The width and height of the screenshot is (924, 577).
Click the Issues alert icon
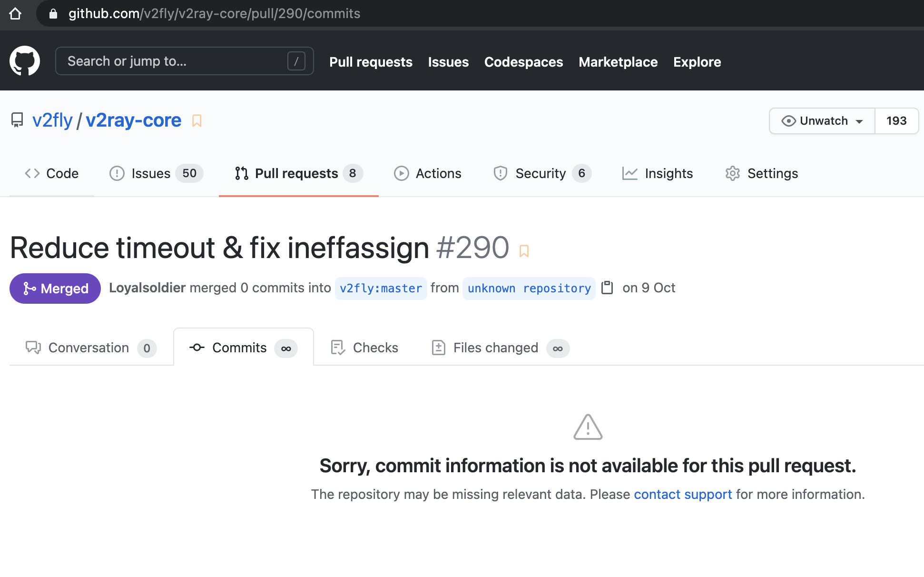click(x=117, y=173)
